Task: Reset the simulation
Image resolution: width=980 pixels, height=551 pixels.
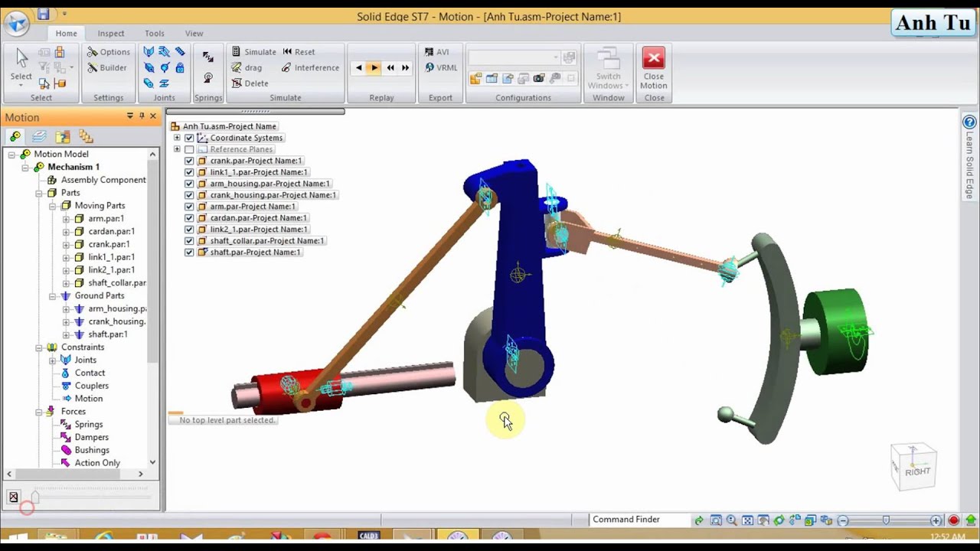Action: point(298,52)
